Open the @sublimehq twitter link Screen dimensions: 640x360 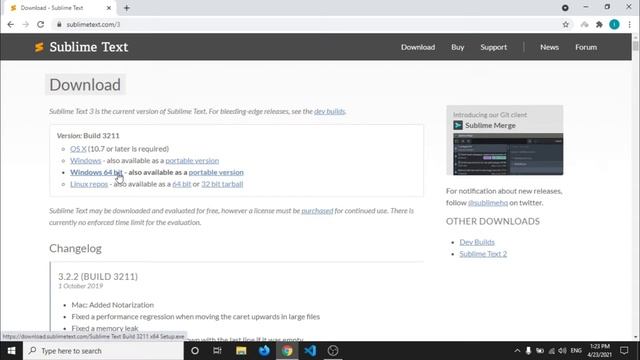(488, 202)
